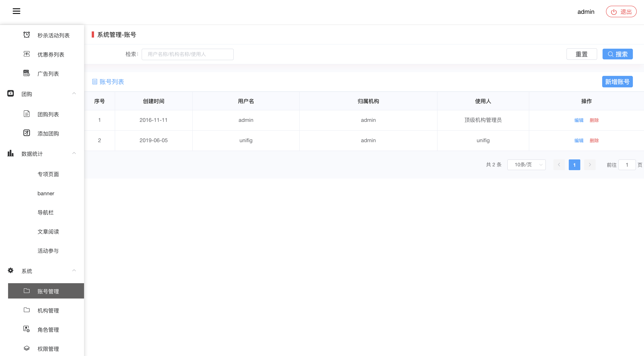Click the edit-square icon beside 添加团购
Image resolution: width=644 pixels, height=356 pixels.
26,133
